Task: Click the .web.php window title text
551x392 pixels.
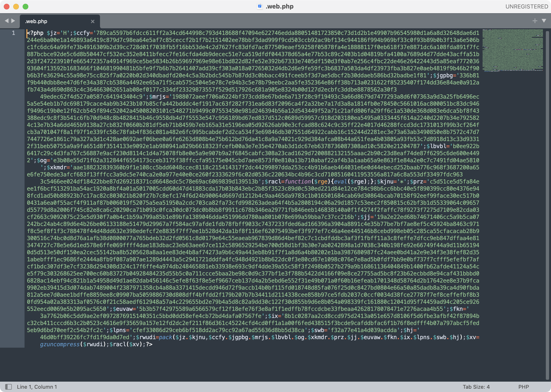Action: click(x=280, y=7)
